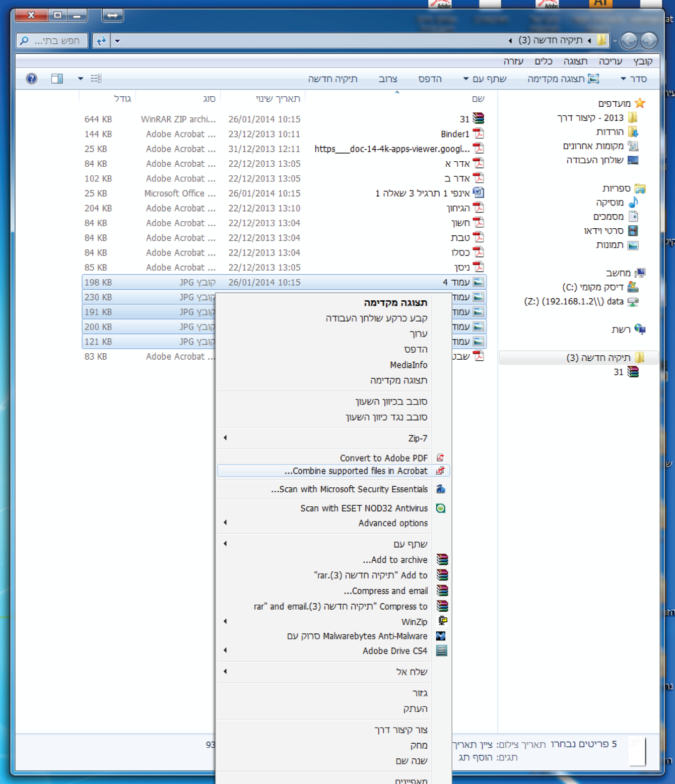Click the תצוגה מקדימה (Preview) button in the toolbar

point(563,79)
